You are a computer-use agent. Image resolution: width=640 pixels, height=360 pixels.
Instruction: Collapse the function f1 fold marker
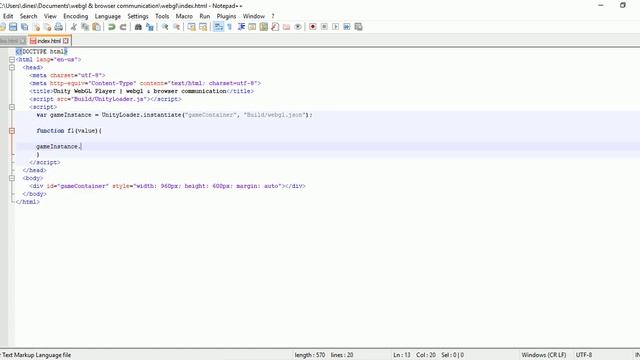pos(12,131)
